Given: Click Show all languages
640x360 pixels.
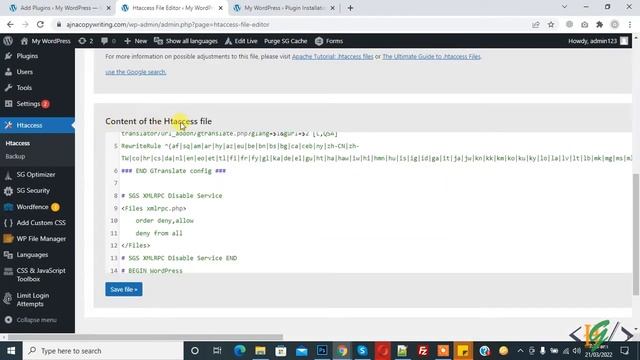Looking at the screenshot, I should coord(186,41).
